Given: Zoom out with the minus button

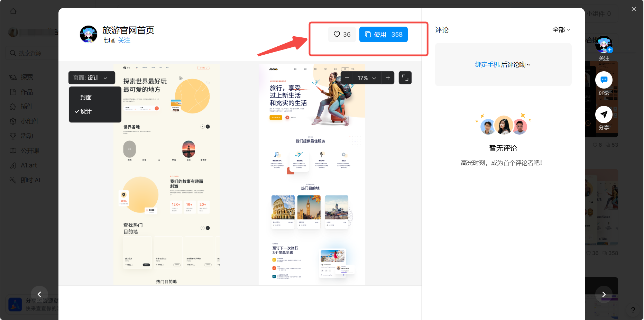Looking at the screenshot, I should click(x=347, y=78).
